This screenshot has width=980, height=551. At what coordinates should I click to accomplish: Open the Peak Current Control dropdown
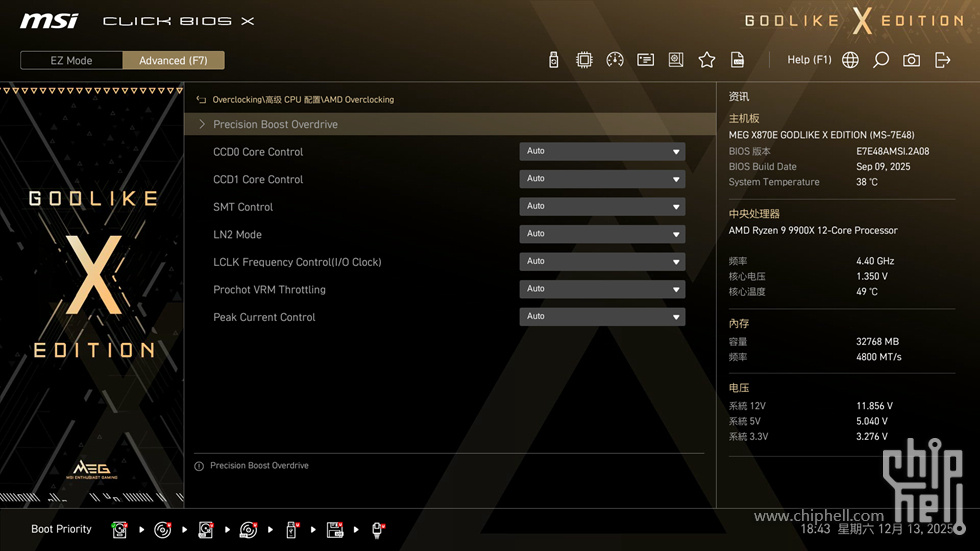(602, 317)
